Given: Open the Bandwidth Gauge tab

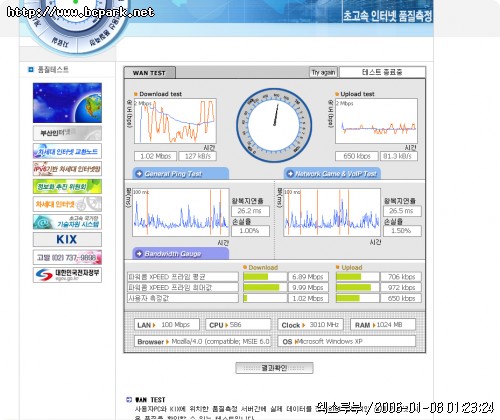Looking at the screenshot, I should (181, 254).
